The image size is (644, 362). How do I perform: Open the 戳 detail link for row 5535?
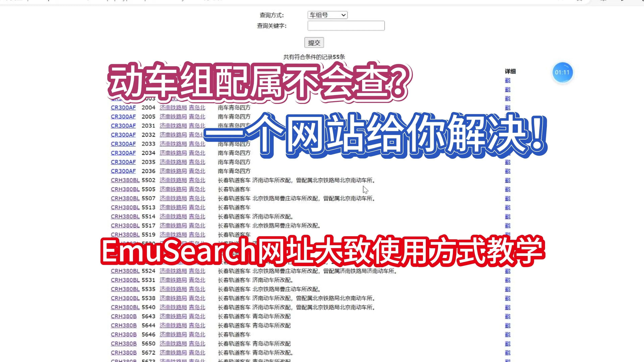pos(507,289)
